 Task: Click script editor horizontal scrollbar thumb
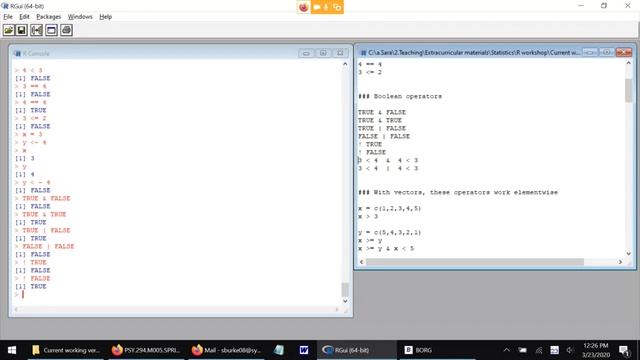[x=475, y=262]
